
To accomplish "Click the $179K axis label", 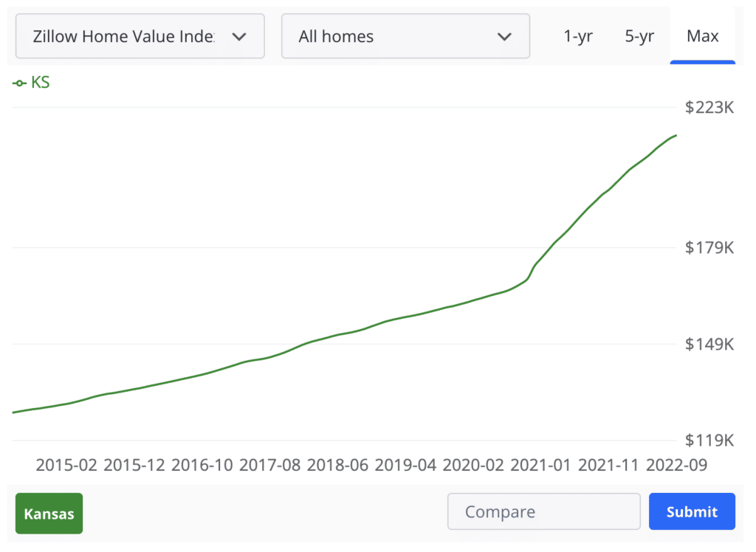I will pyautogui.click(x=709, y=248).
